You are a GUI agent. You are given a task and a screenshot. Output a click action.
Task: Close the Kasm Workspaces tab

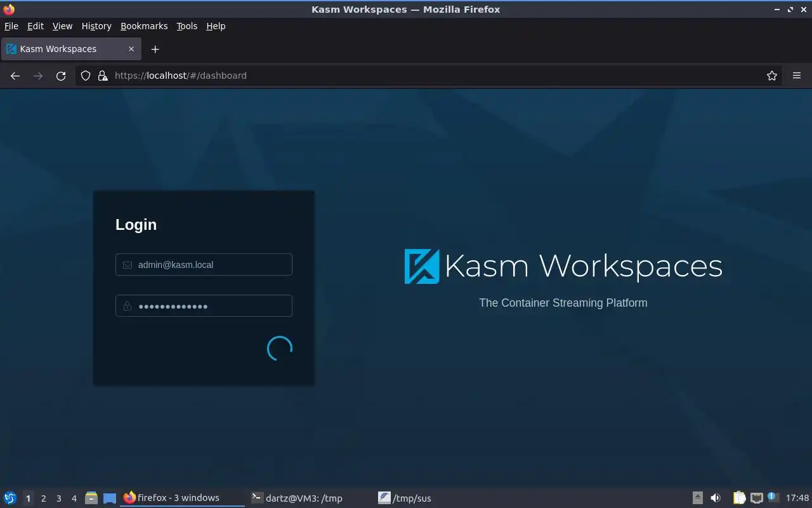131,49
